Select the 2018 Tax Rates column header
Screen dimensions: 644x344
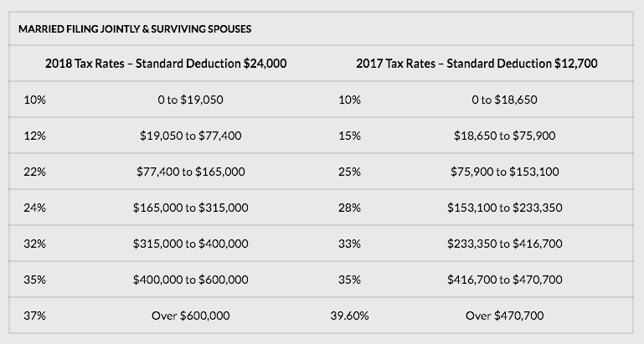pos(166,64)
